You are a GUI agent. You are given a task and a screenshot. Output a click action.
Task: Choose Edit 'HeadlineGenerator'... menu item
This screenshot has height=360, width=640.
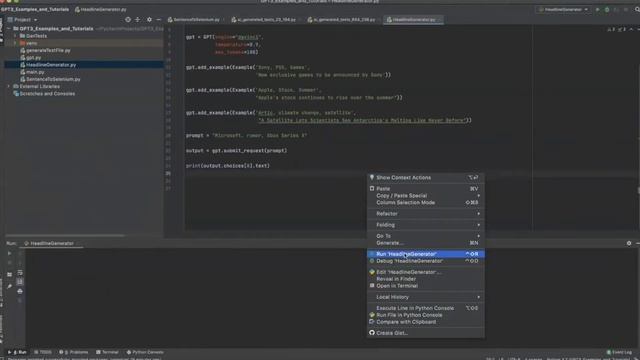[x=426, y=272]
